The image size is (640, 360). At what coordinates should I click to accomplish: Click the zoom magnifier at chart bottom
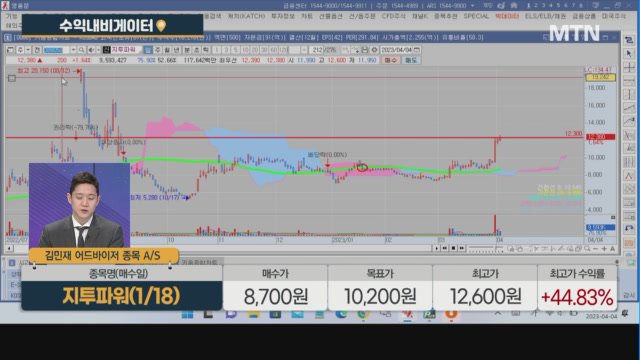tap(587, 248)
